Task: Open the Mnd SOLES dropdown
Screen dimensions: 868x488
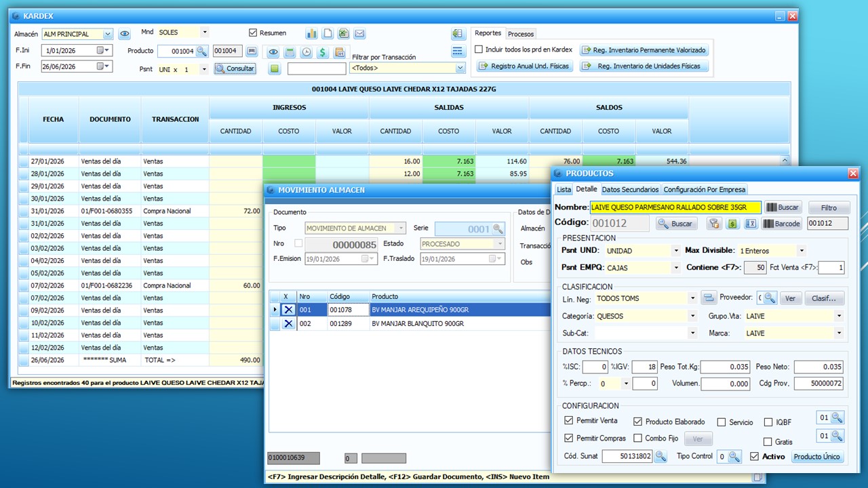Action: [205, 32]
